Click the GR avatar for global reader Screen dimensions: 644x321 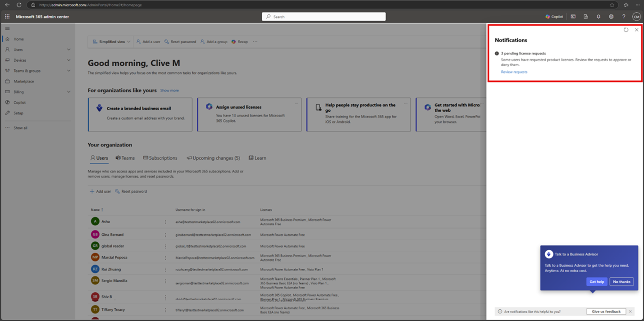(95, 246)
